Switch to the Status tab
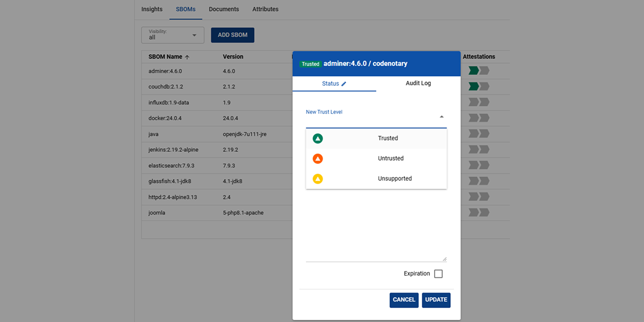The height and width of the screenshot is (322, 644). 334,84
